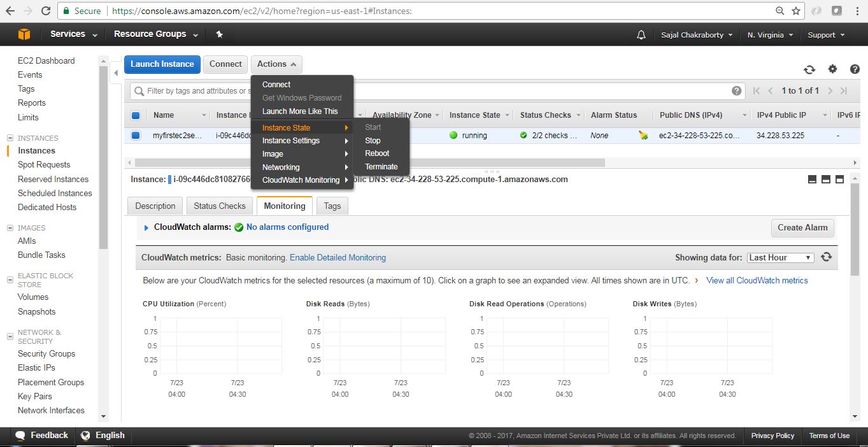This screenshot has height=447, width=868.
Task: Refresh CloudWatch metrics data
Action: coord(826,257)
